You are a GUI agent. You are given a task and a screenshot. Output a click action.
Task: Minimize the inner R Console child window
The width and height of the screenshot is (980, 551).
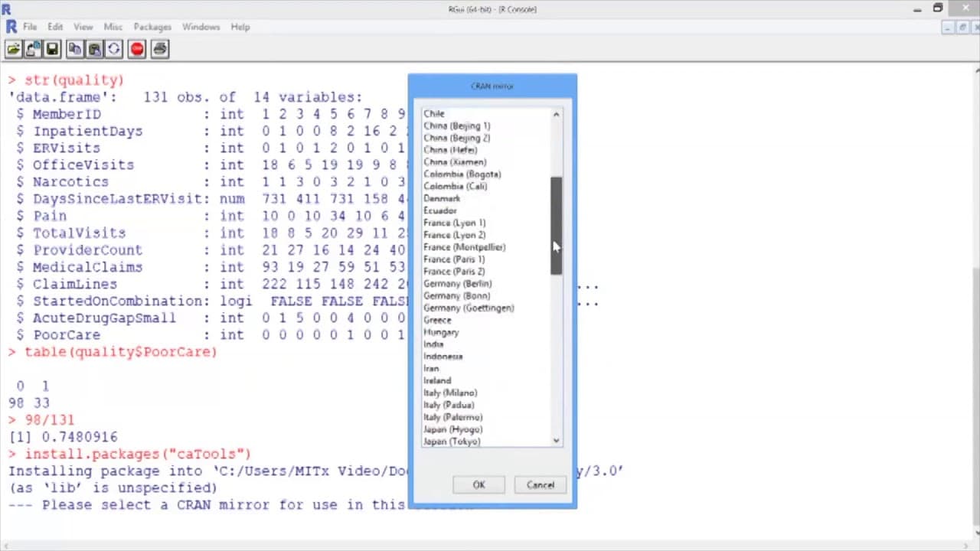[948, 27]
